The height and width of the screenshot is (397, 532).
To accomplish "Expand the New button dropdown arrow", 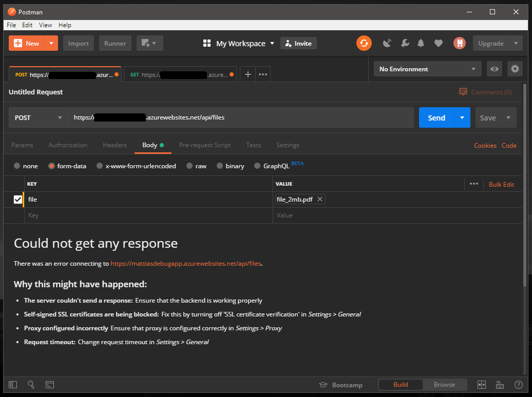I will coord(51,44).
